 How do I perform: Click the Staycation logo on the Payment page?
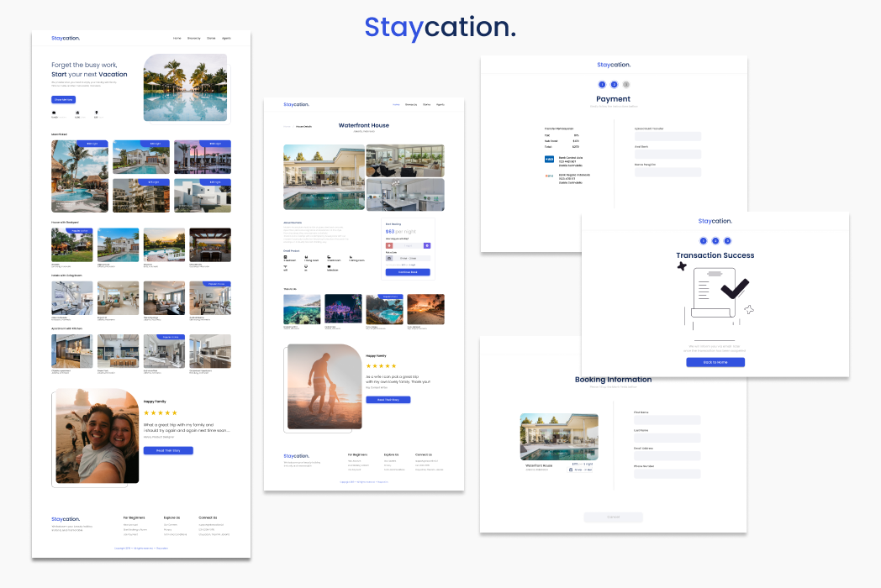click(x=614, y=65)
